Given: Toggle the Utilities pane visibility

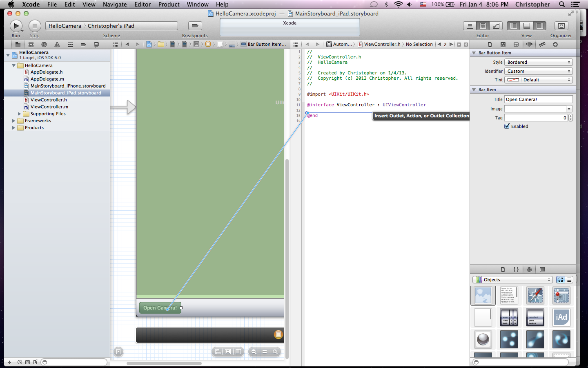Looking at the screenshot, I should coord(540,26).
